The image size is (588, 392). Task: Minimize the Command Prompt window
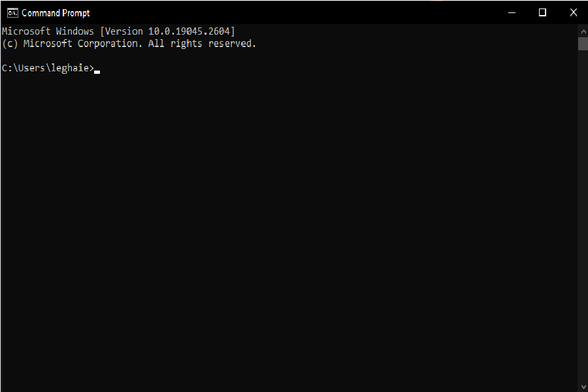[512, 12]
